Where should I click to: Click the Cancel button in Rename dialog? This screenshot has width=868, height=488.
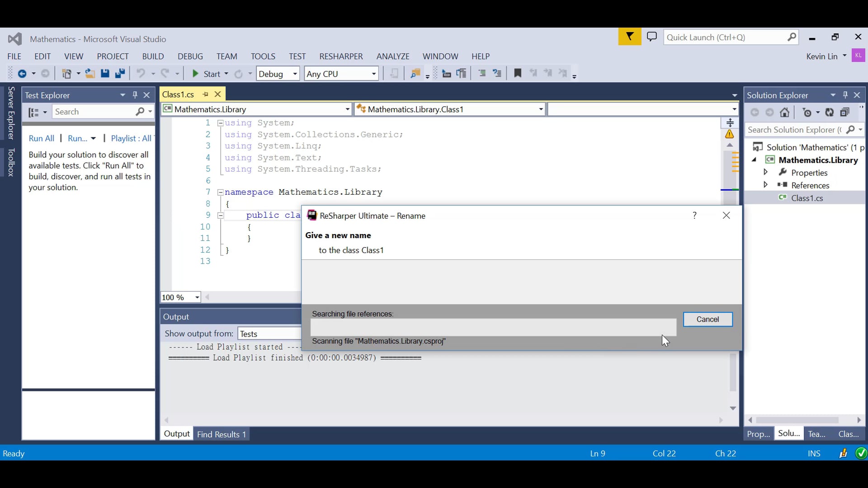[x=708, y=319]
